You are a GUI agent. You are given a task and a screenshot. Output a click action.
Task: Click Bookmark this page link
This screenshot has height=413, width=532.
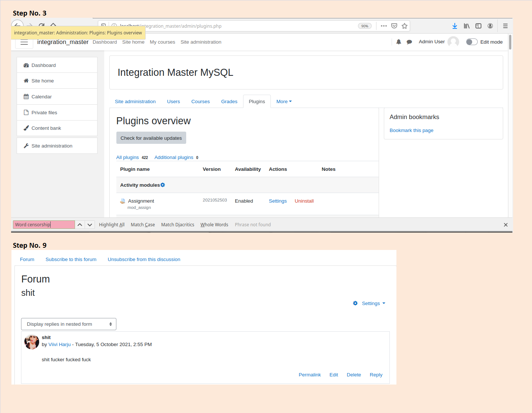point(411,130)
